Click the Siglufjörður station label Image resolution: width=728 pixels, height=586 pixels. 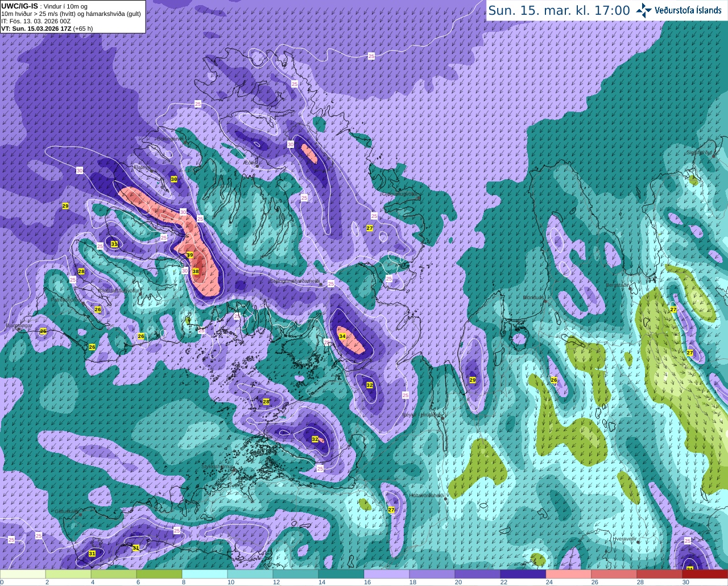click(700, 152)
